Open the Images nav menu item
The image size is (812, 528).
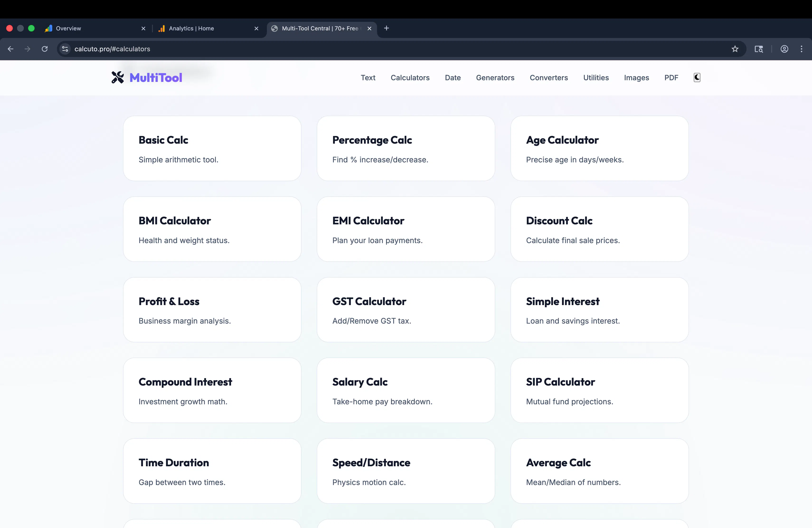pyautogui.click(x=636, y=78)
